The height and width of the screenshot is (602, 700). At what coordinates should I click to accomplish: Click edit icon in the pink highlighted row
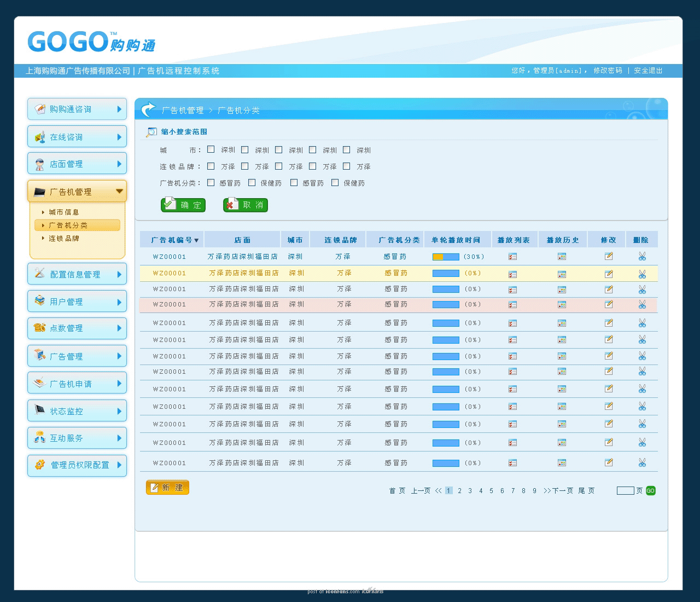609,304
